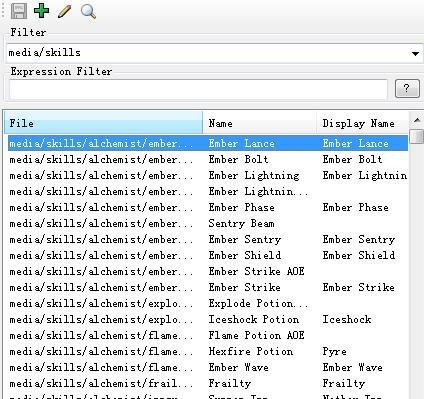Click the magnifying glass Search icon
This screenshot has height=399, width=424.
coord(88,11)
